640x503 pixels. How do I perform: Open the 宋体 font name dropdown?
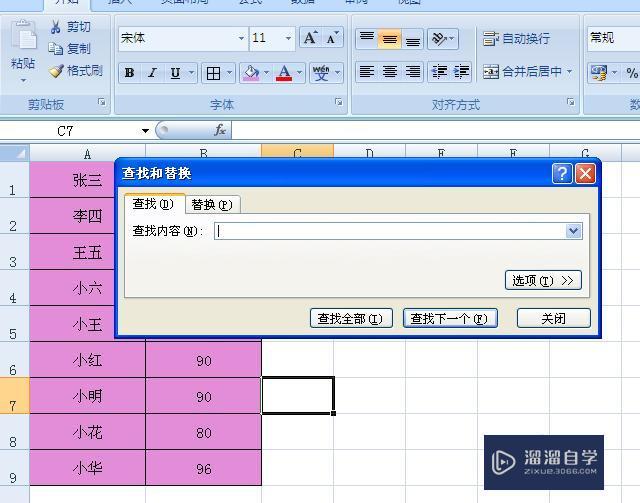[241, 38]
